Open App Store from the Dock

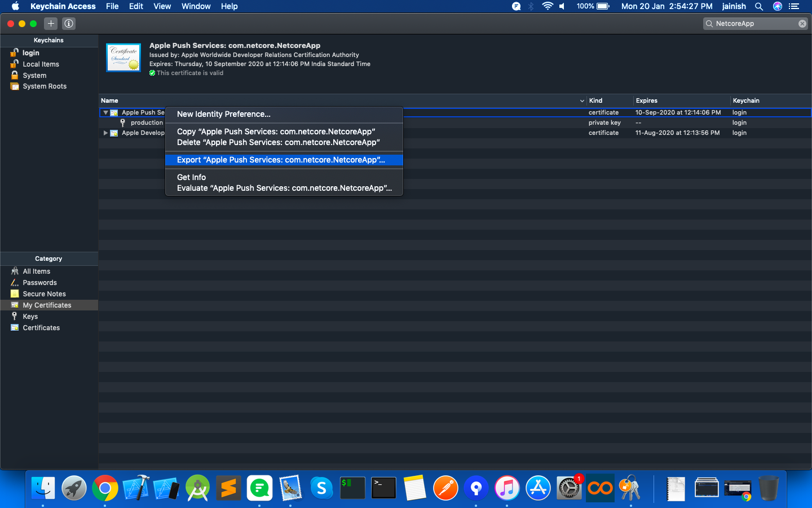click(x=538, y=488)
